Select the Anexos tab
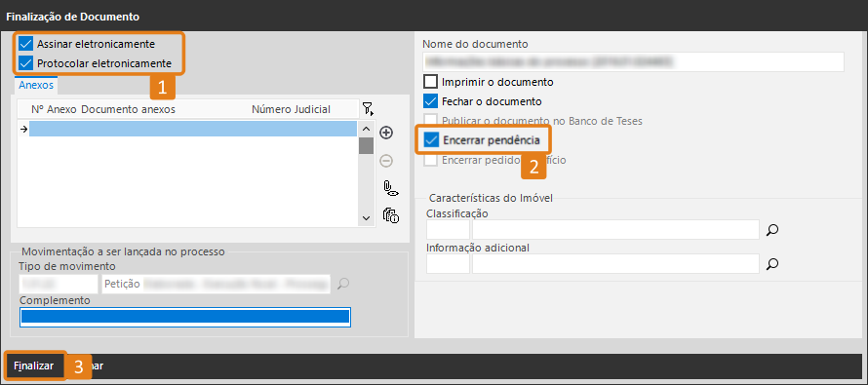Viewport: 868px width, 385px height. 36,85
